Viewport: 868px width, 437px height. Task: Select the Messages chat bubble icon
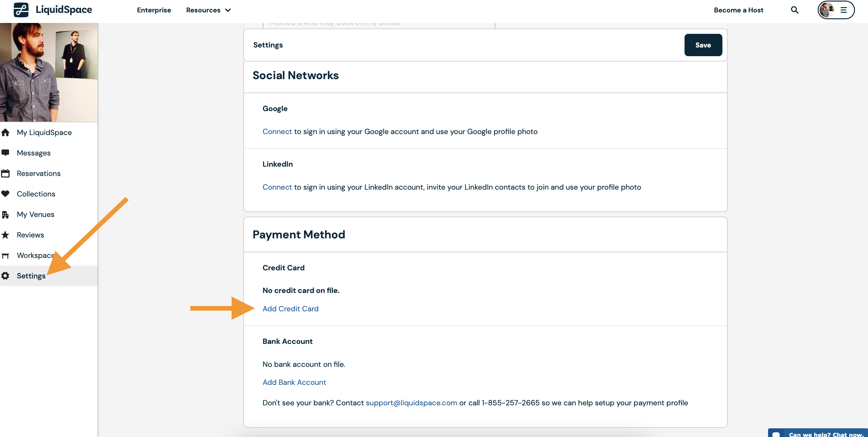[x=5, y=153]
